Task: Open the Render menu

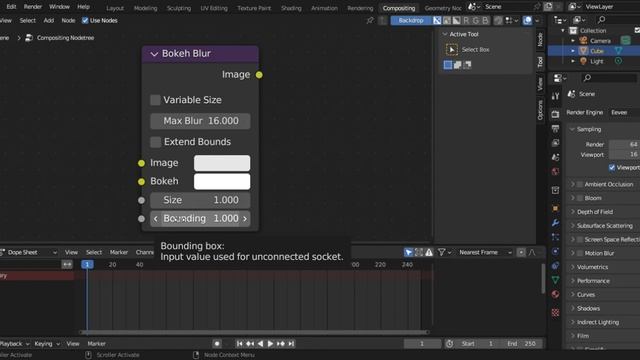Action: tap(33, 7)
